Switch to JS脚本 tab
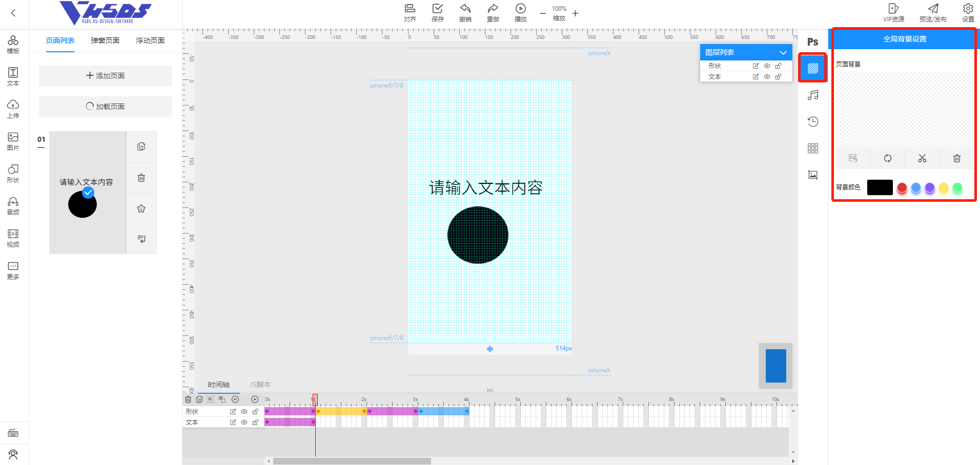 tap(260, 385)
